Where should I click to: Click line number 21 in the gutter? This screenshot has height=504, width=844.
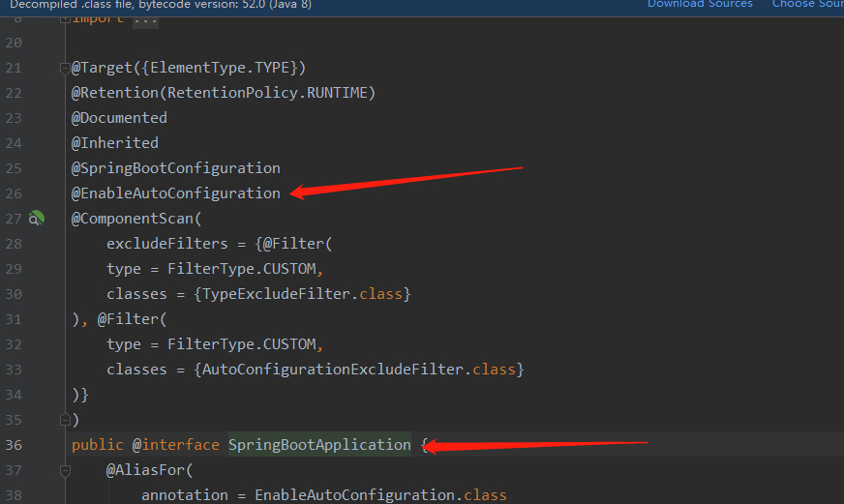(14, 68)
